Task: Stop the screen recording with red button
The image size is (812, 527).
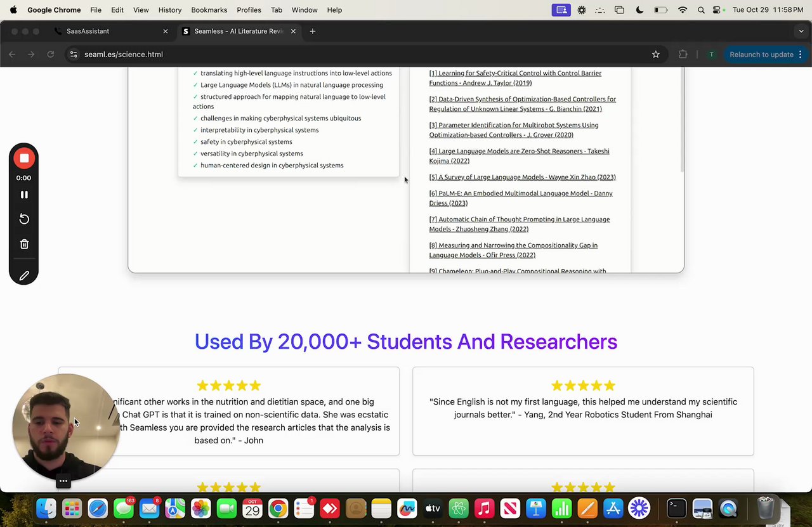Action: coord(24,158)
